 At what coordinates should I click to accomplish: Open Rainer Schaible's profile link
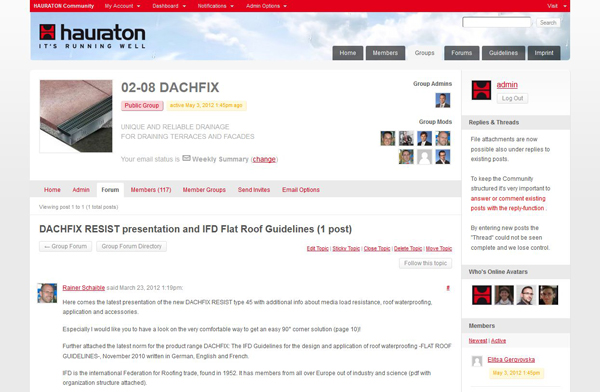click(x=84, y=288)
